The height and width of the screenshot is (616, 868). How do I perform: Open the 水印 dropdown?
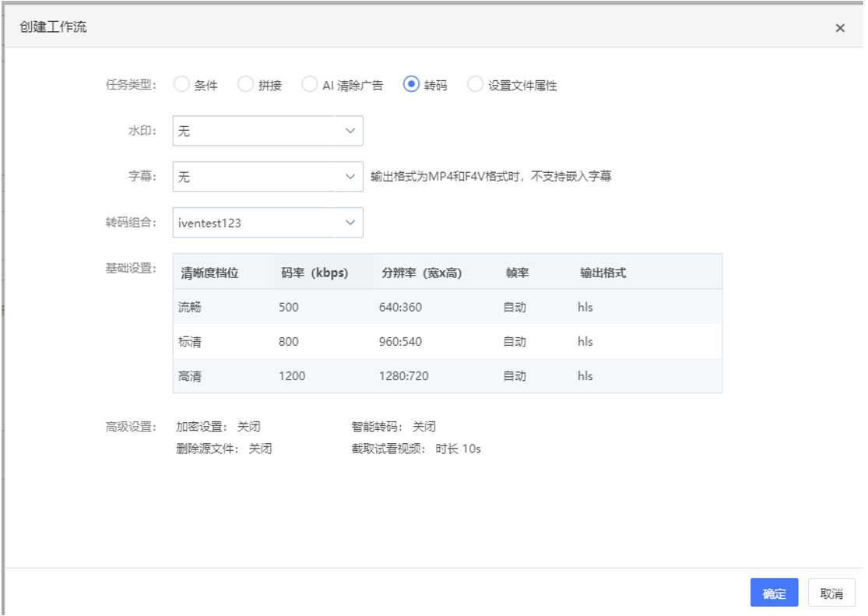(x=268, y=131)
